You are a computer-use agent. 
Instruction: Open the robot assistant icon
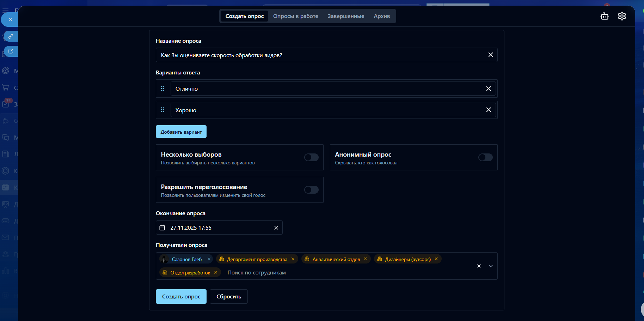coord(605,16)
